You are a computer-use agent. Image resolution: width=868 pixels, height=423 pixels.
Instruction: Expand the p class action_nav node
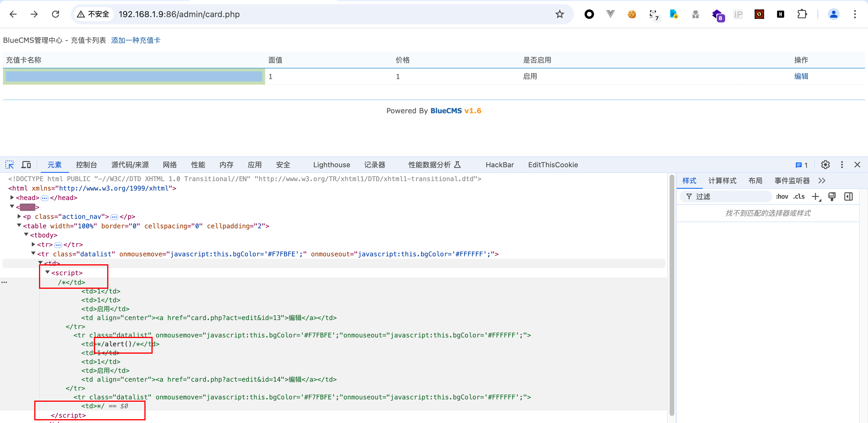(x=19, y=217)
